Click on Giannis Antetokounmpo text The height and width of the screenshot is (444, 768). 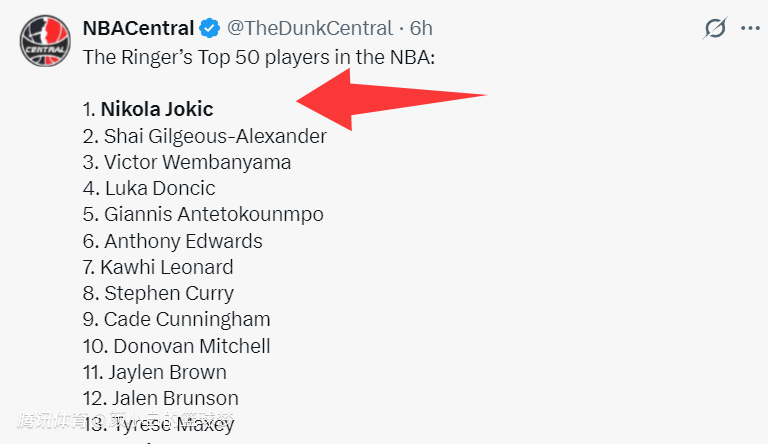click(204, 214)
